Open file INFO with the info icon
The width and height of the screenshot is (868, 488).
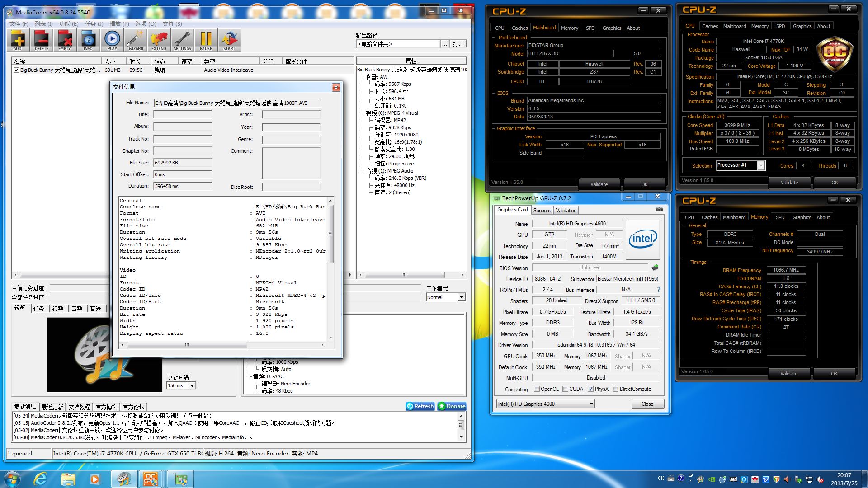(88, 40)
